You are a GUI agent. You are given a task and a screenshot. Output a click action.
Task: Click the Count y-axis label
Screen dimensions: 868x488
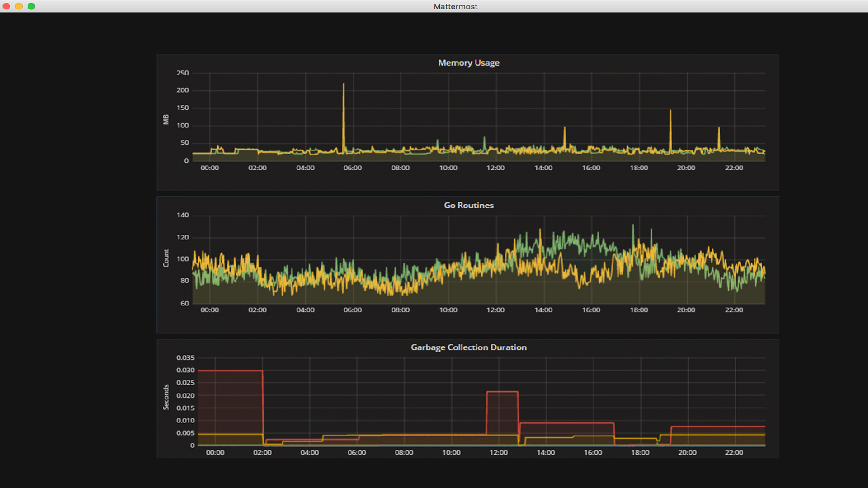[x=166, y=258]
